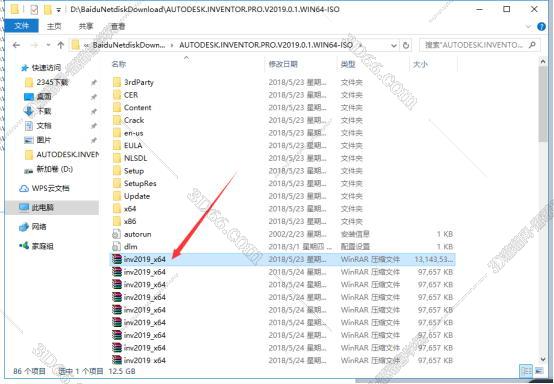Image resolution: width=554 pixels, height=384 pixels.
Task: Select the Setup folder icon
Action: (x=117, y=171)
